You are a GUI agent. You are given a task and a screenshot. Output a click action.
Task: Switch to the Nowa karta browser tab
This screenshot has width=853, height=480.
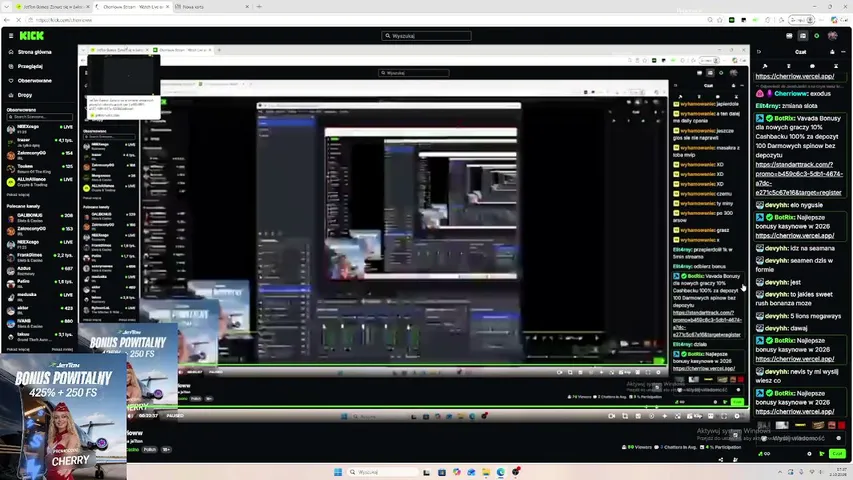pos(212,7)
